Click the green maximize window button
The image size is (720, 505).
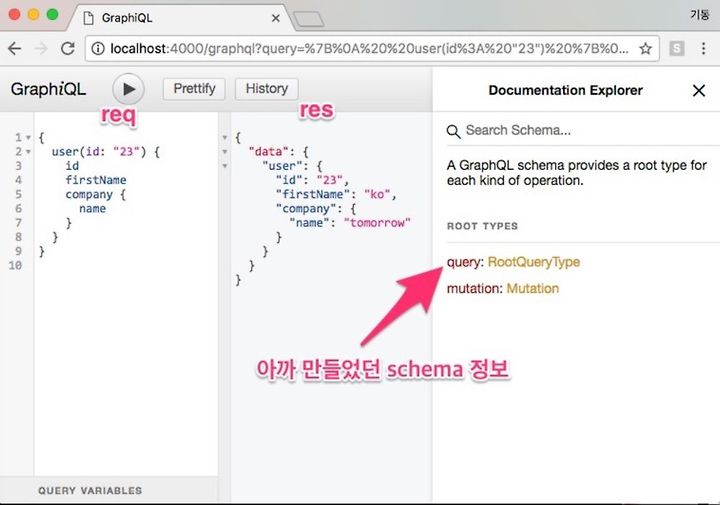coord(52,15)
